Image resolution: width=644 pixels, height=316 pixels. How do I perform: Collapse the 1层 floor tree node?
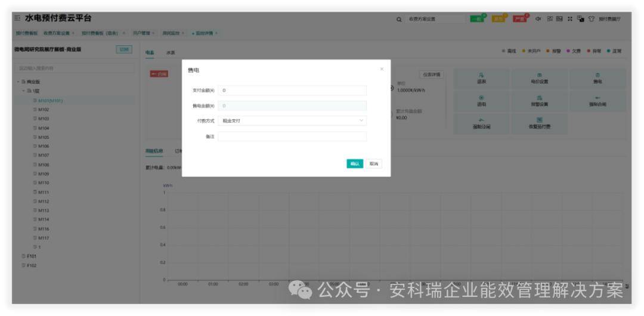(x=24, y=91)
